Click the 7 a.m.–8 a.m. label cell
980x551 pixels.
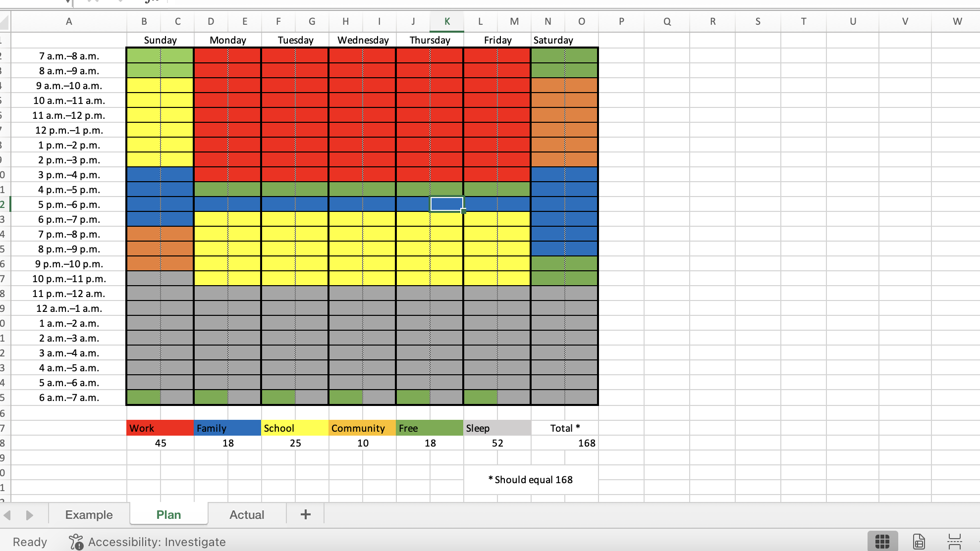69,55
